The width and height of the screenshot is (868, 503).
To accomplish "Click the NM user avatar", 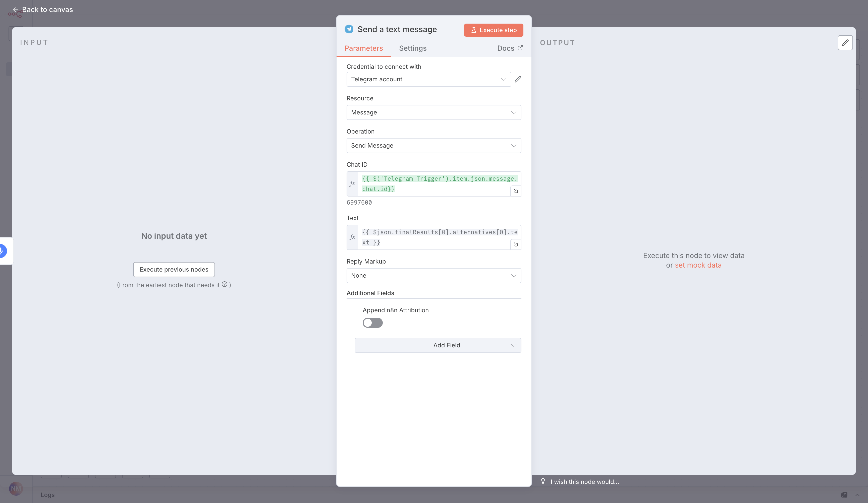I will [16, 488].
